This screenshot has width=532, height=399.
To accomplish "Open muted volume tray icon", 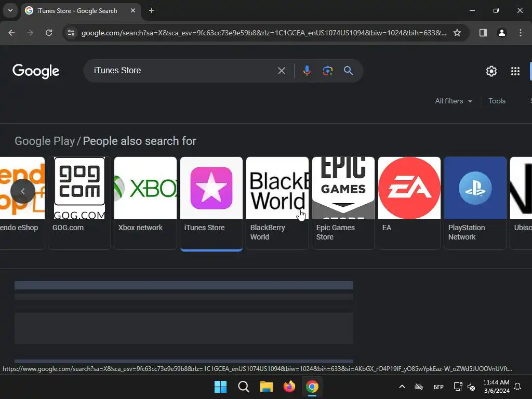I will point(471,387).
